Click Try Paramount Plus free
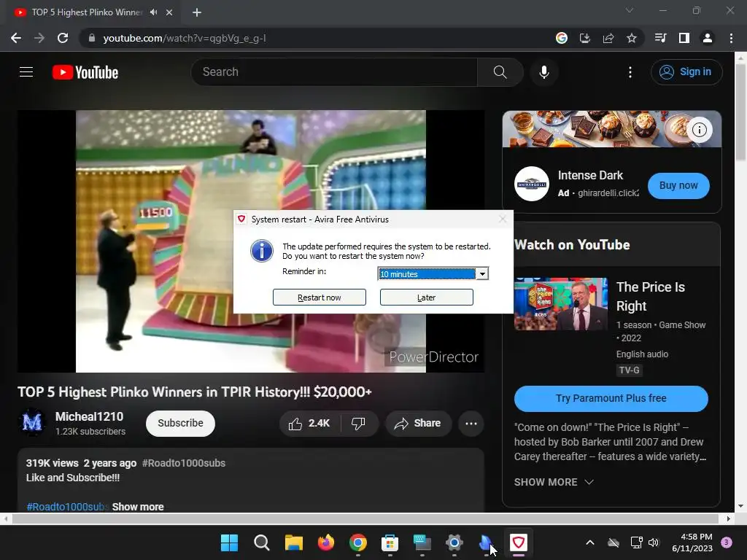 pos(611,399)
